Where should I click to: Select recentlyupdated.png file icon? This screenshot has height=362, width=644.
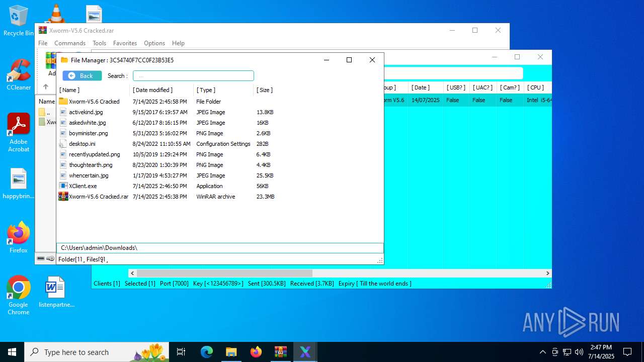click(x=63, y=154)
